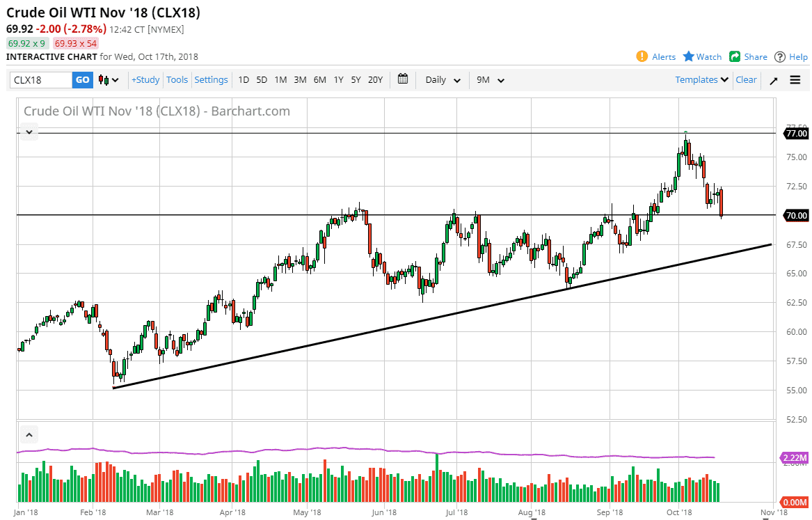Viewport: 812px width, 520px height.
Task: Click the Watch star icon
Action: tap(688, 56)
